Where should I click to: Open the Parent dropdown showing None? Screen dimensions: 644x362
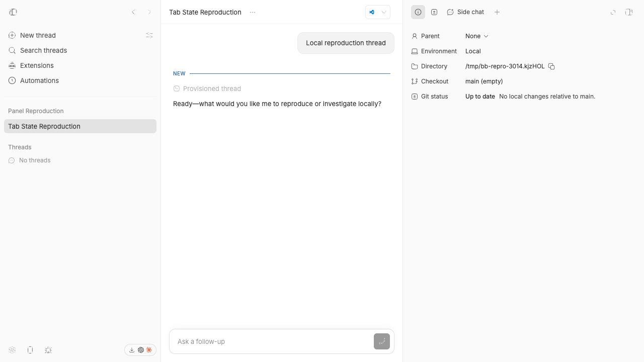(477, 36)
